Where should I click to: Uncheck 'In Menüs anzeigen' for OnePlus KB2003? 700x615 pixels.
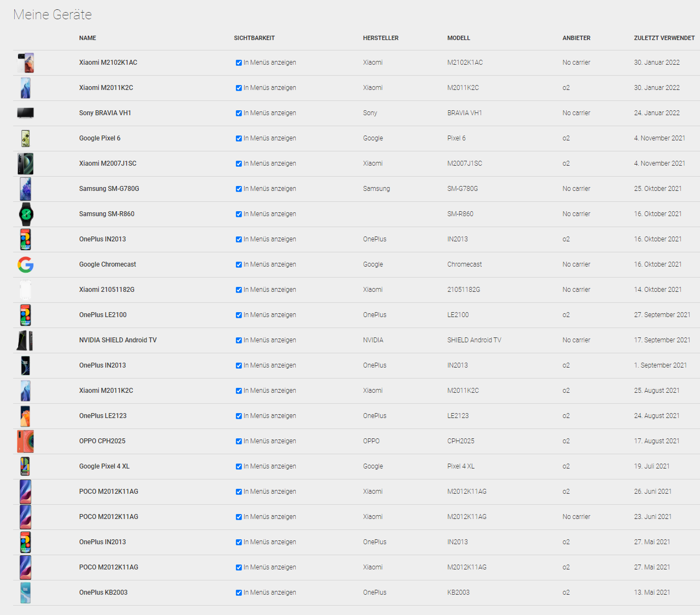click(239, 593)
